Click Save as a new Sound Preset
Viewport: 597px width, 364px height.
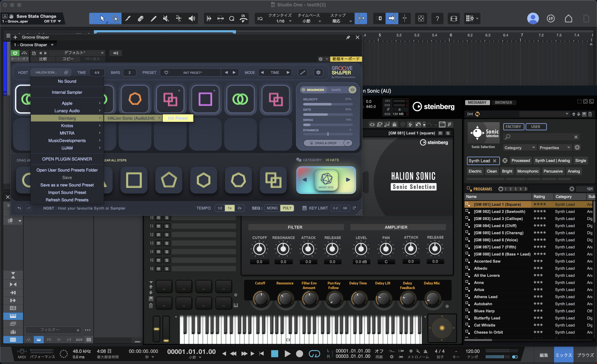click(x=67, y=185)
